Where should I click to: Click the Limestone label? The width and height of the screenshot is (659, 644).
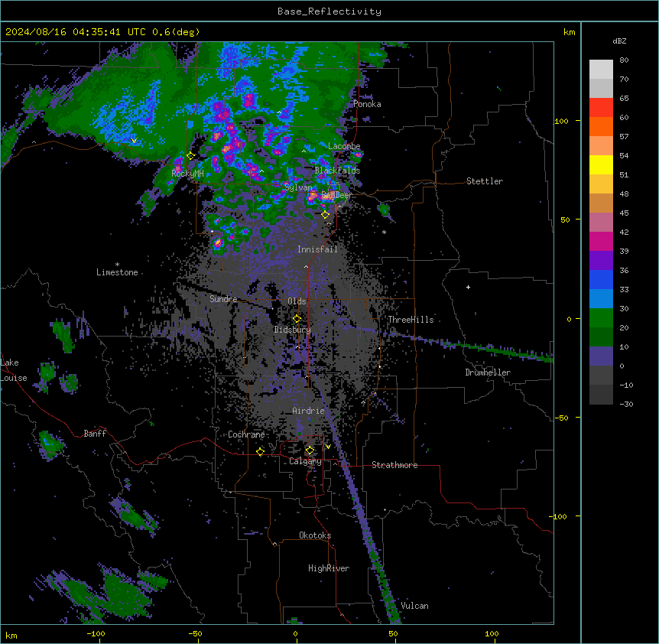pyautogui.click(x=117, y=272)
